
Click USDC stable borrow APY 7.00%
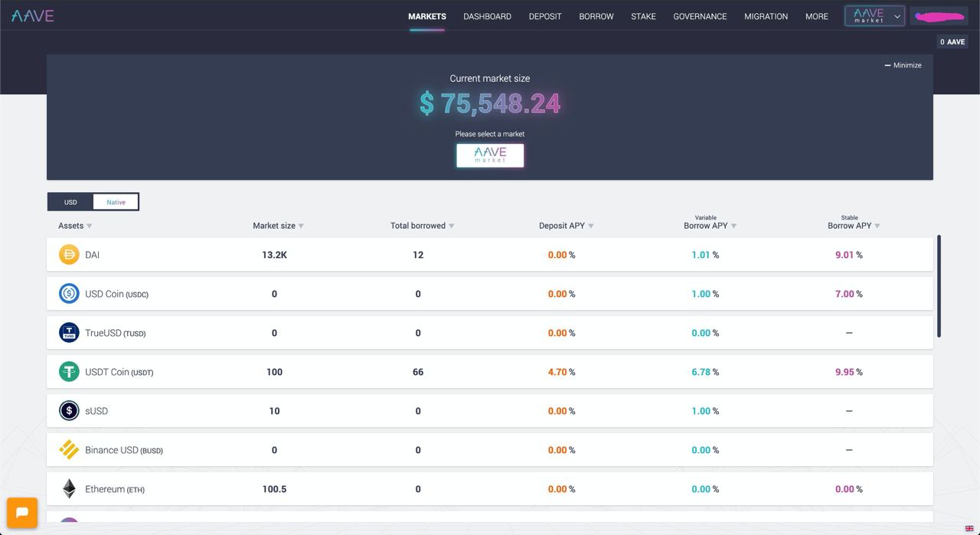click(849, 294)
